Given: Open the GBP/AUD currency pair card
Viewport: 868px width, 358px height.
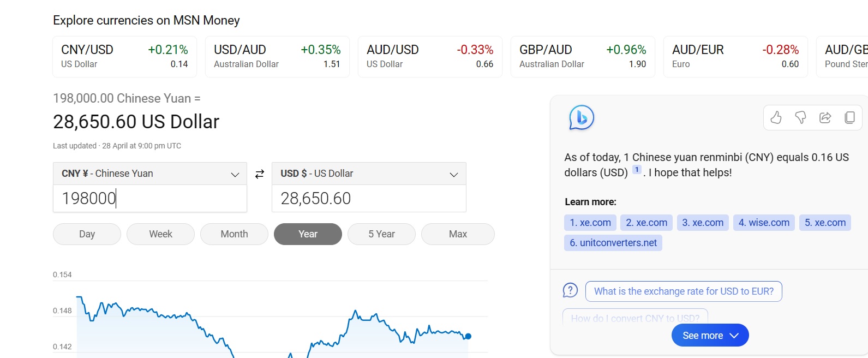Looking at the screenshot, I should point(583,57).
